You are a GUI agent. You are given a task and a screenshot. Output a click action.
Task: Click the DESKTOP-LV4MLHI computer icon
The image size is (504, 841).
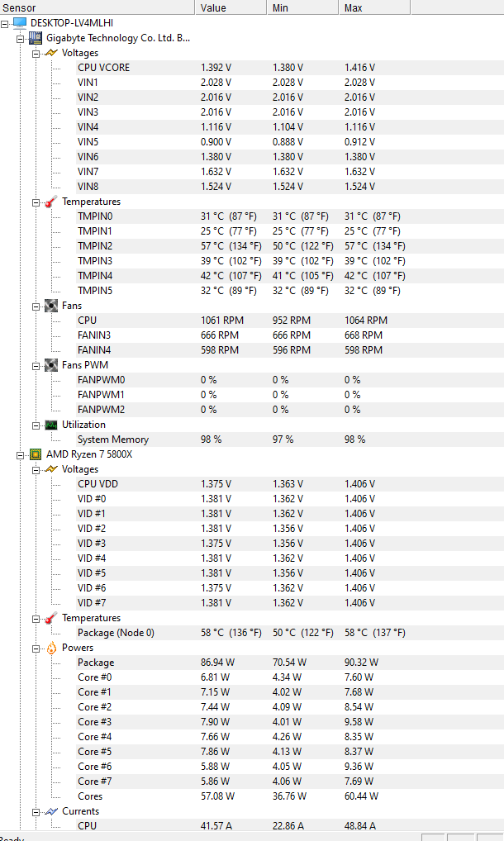coord(20,23)
